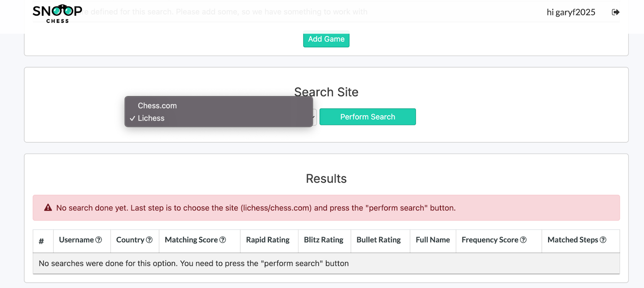Click the hi garyf2025 greeting
The width and height of the screenshot is (644, 288).
tap(571, 12)
